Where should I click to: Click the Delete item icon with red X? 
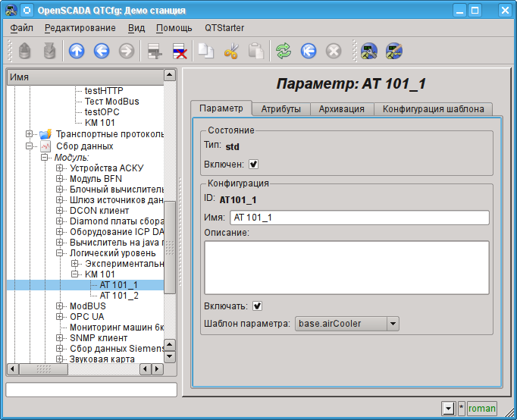coord(180,51)
